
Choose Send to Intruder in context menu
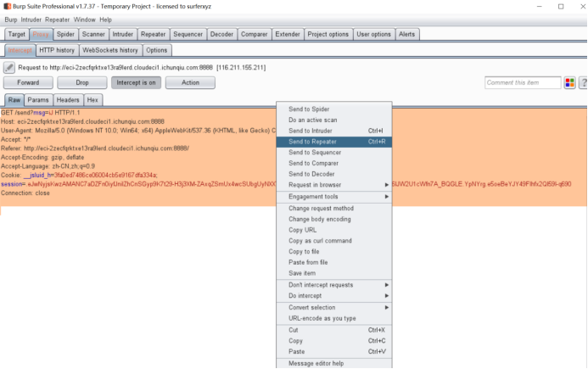point(334,131)
